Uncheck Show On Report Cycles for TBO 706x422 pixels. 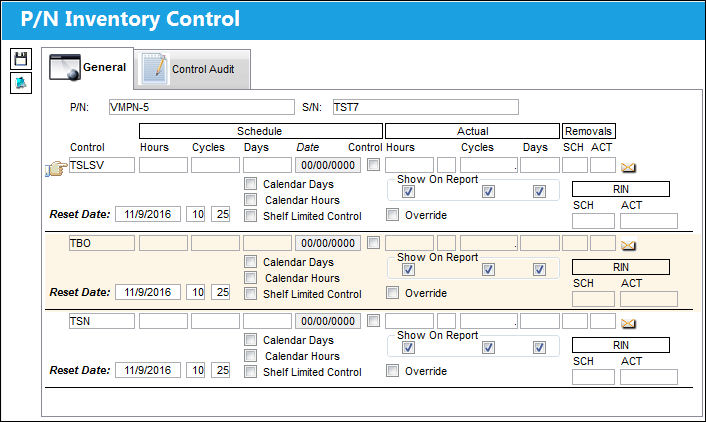coord(488,269)
